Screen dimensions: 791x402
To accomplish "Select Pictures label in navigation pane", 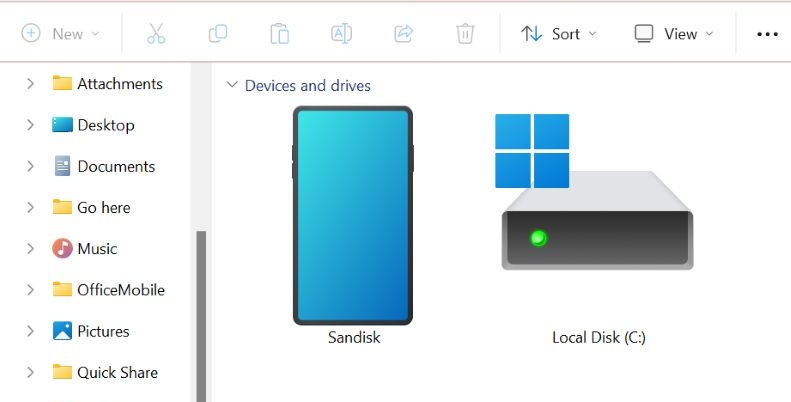I will (x=103, y=331).
